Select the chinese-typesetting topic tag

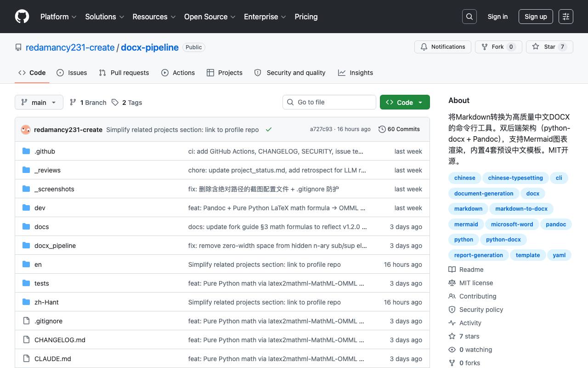515,178
